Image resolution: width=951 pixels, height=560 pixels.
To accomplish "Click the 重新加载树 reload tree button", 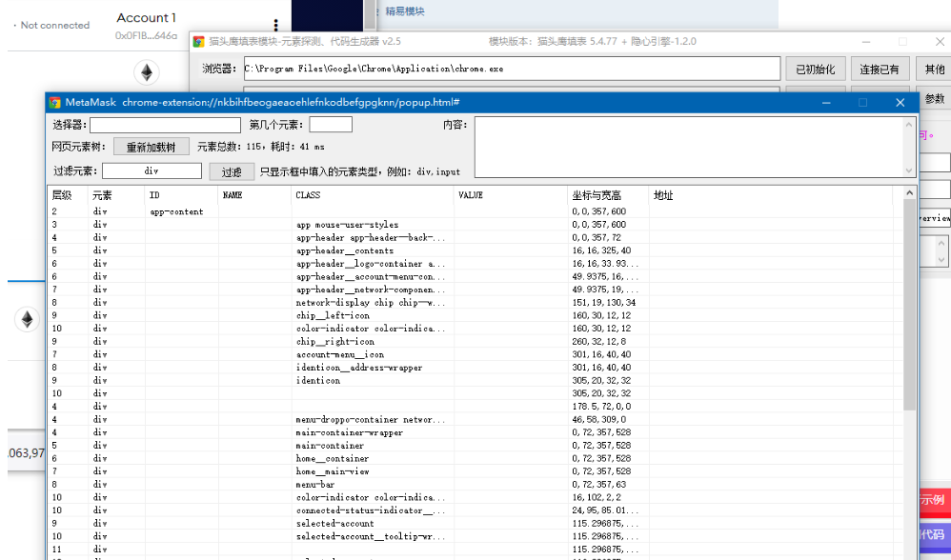I will (151, 147).
